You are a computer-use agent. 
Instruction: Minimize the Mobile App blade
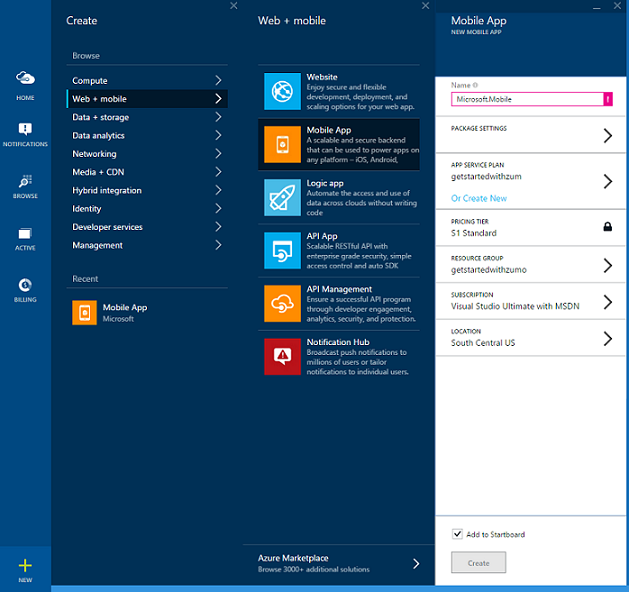[x=597, y=8]
